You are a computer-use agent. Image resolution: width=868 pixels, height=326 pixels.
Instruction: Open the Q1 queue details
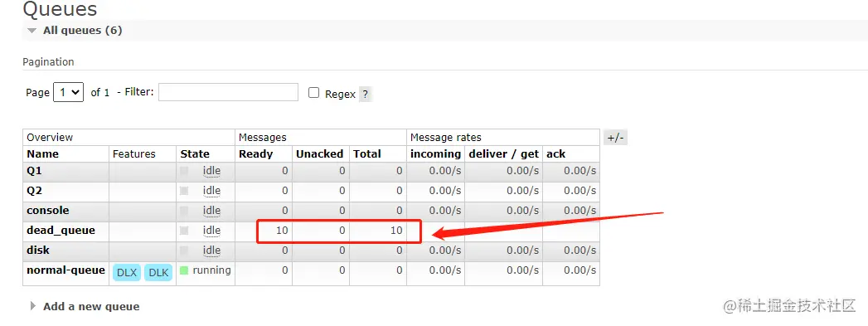34,171
